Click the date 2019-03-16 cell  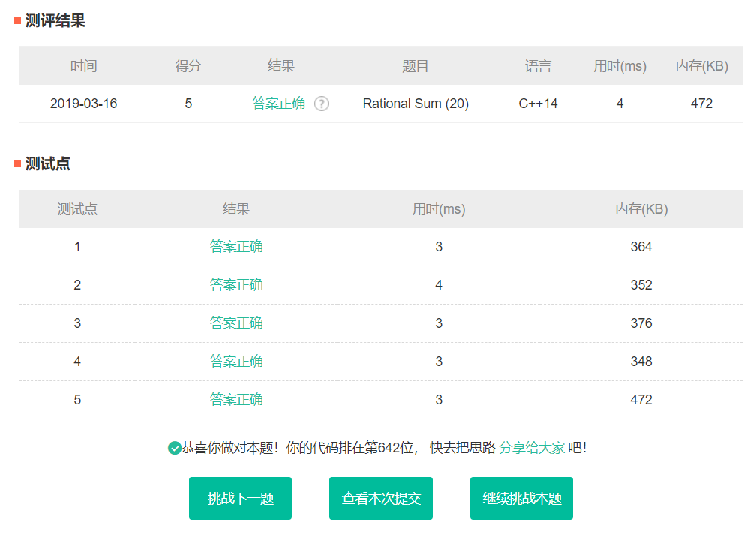(x=83, y=103)
